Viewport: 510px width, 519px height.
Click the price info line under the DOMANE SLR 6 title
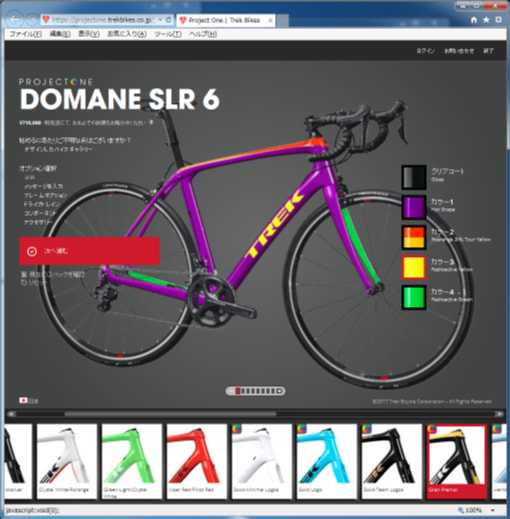click(x=86, y=123)
